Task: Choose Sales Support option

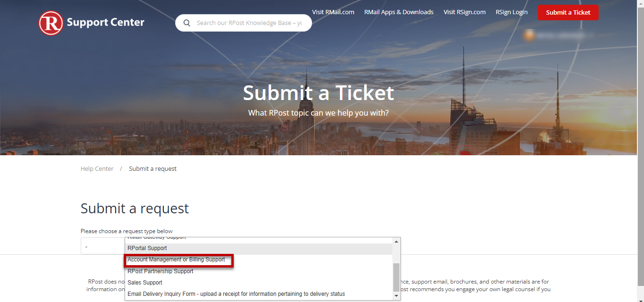Action: [x=259, y=283]
